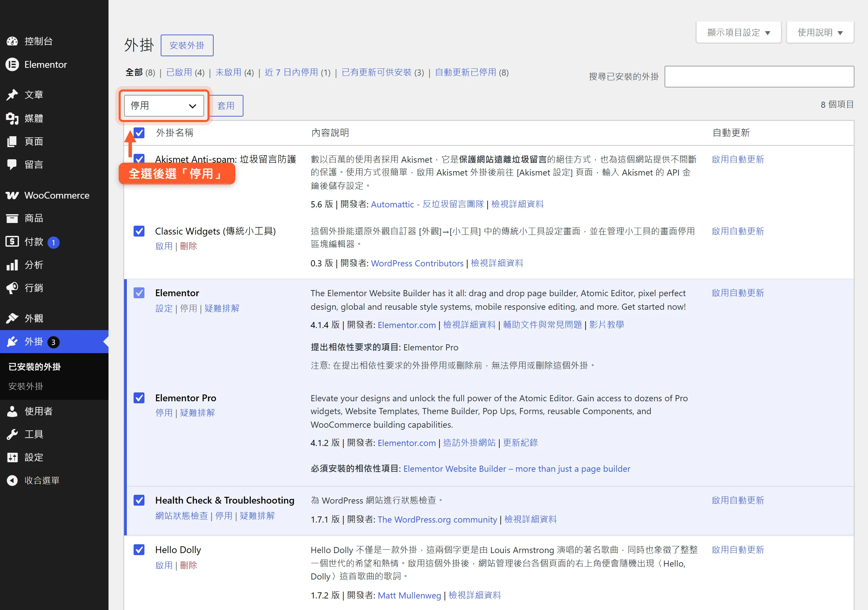Open 已安裝的外掛 submenu item
This screenshot has height=610, width=868.
pyautogui.click(x=34, y=367)
